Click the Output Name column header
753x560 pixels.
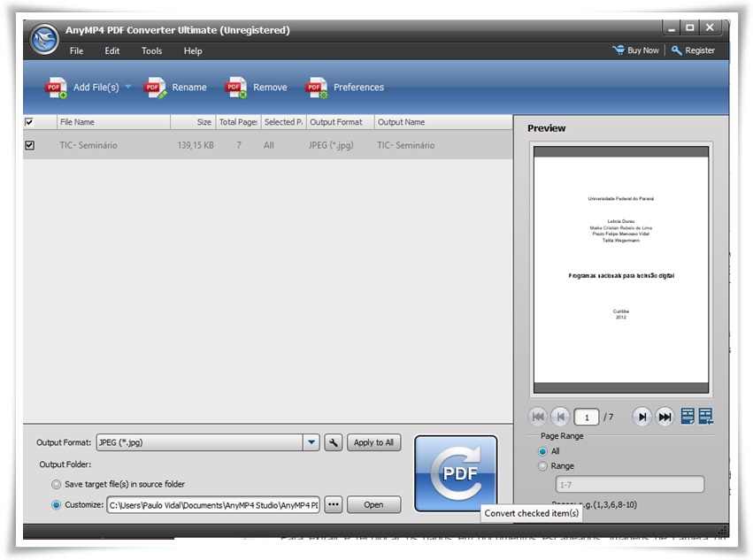coord(442,122)
